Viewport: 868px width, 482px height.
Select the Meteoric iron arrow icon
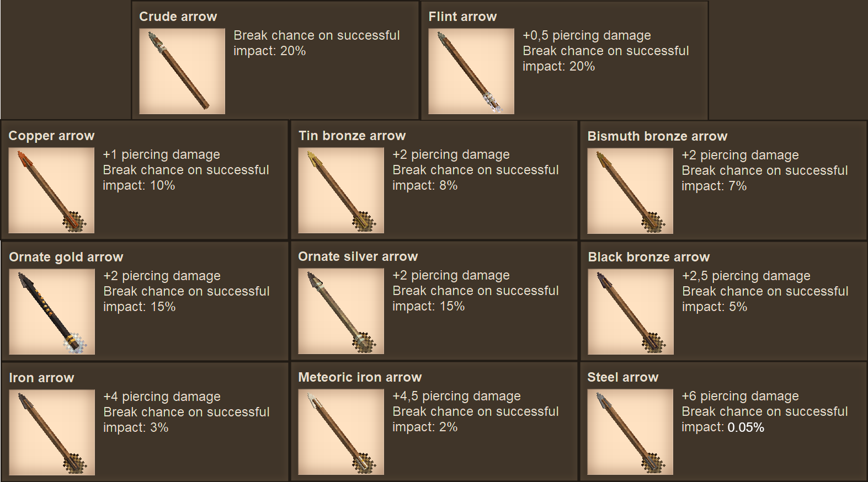[x=341, y=432]
